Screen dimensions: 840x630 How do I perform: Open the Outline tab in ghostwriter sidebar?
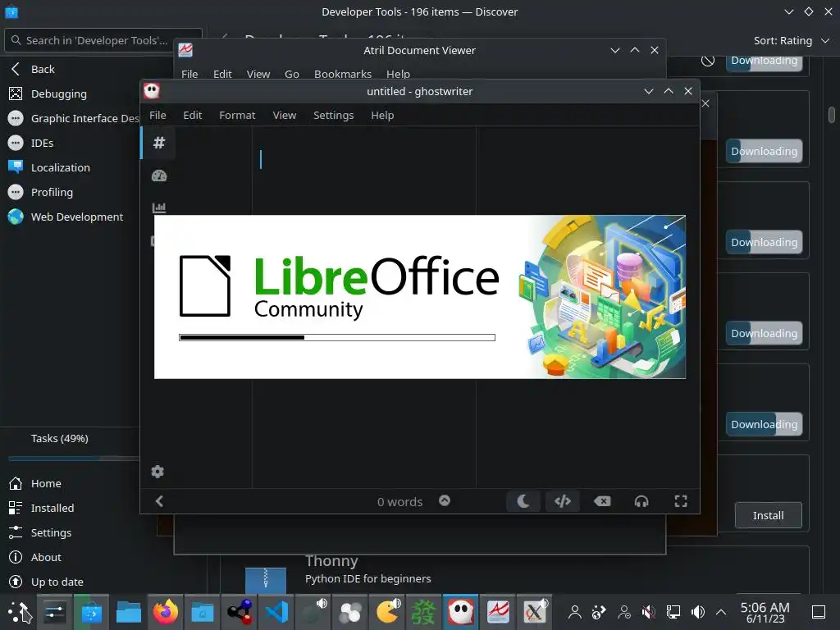(159, 143)
